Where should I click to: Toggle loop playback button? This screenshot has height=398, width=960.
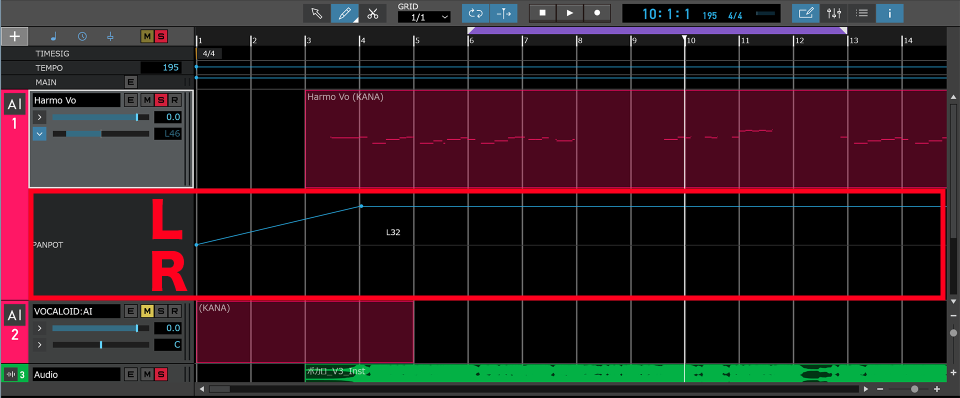(476, 13)
